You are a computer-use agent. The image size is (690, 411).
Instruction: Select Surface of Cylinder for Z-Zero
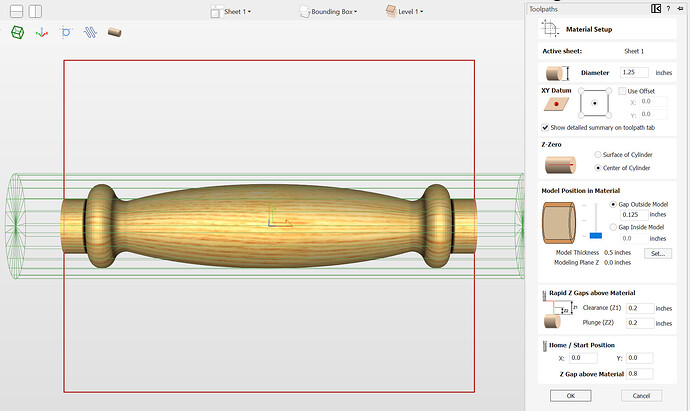598,154
